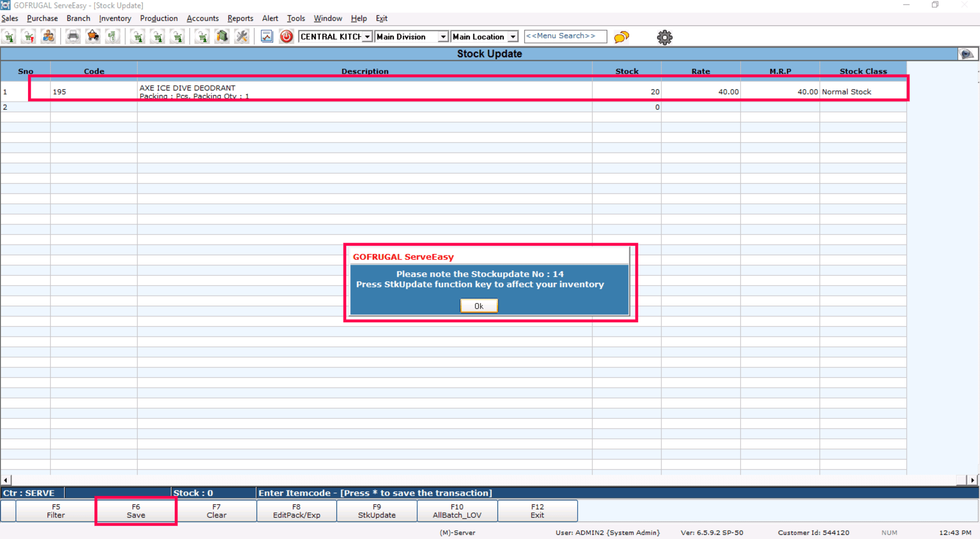Click the Customer Id: 544120 status text
The image size is (980, 539).
point(814,532)
